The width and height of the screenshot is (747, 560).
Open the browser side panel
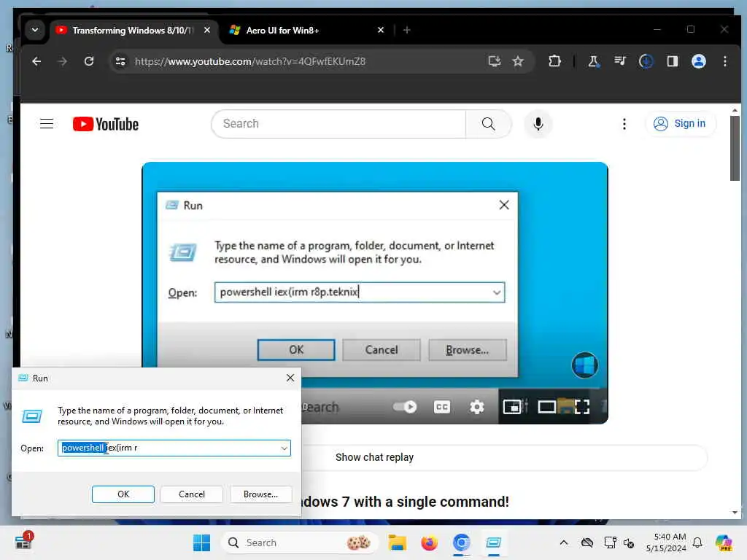coord(672,61)
